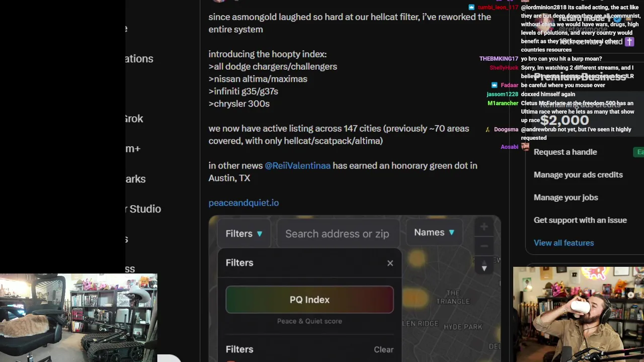This screenshot has width=644, height=362.
Task: Clear all applied filters
Action: coord(383,349)
